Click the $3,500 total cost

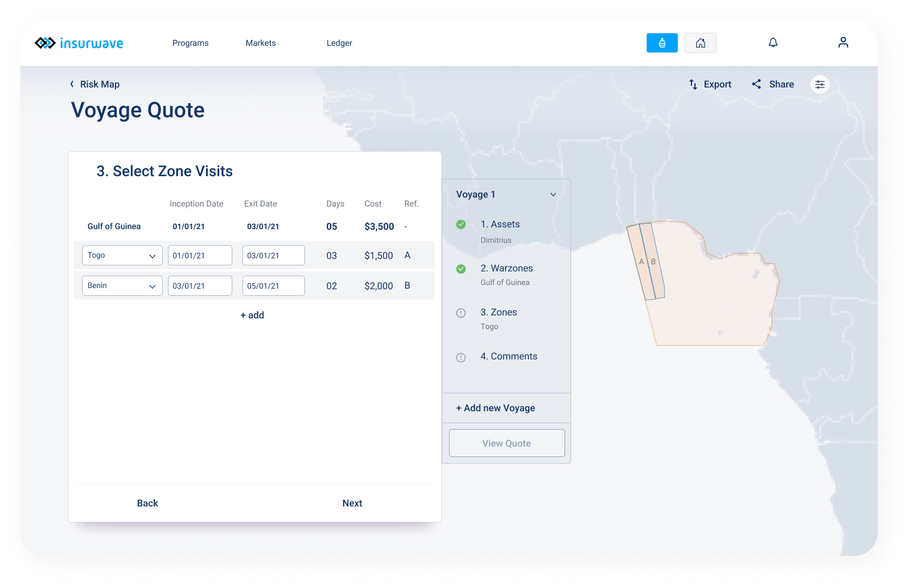[x=379, y=227]
